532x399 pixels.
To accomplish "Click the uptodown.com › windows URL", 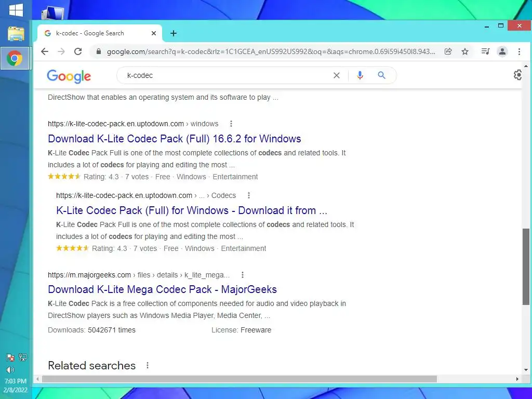I will pos(133,124).
